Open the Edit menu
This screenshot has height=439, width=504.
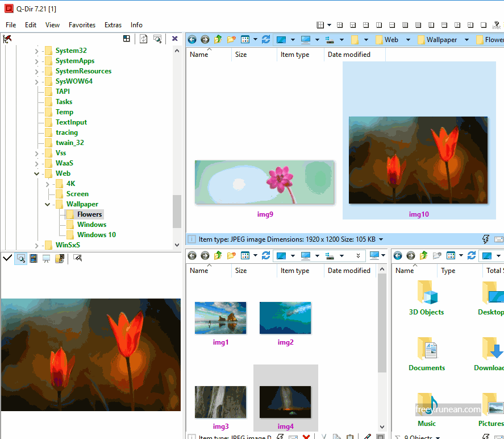31,25
